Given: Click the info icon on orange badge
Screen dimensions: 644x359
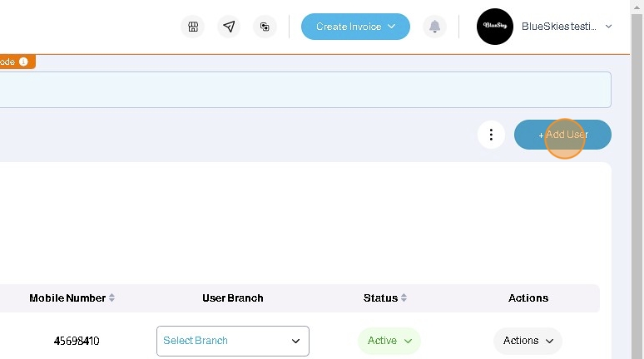Looking at the screenshot, I should point(24,61).
